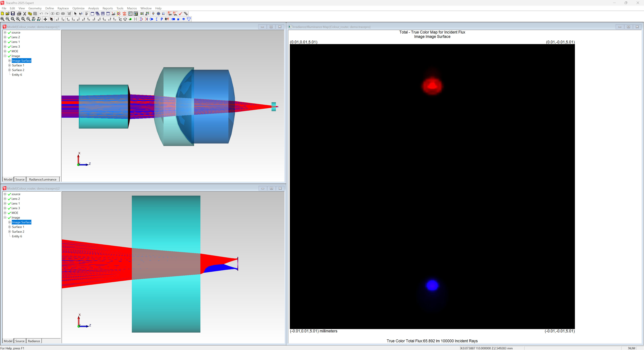
Task: Expand Surface 1 in the model tree
Action: click(9, 65)
